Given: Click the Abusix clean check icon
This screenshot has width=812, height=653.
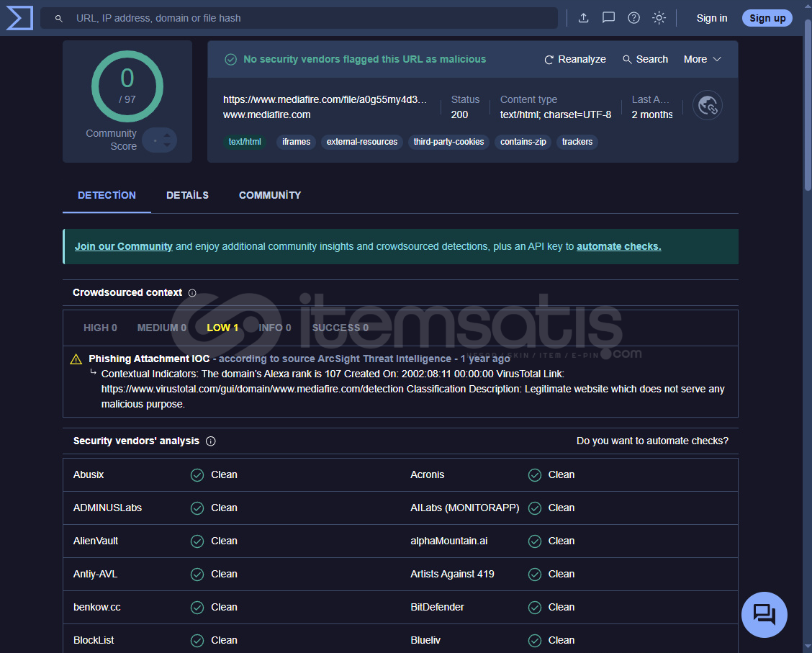Looking at the screenshot, I should (x=197, y=475).
